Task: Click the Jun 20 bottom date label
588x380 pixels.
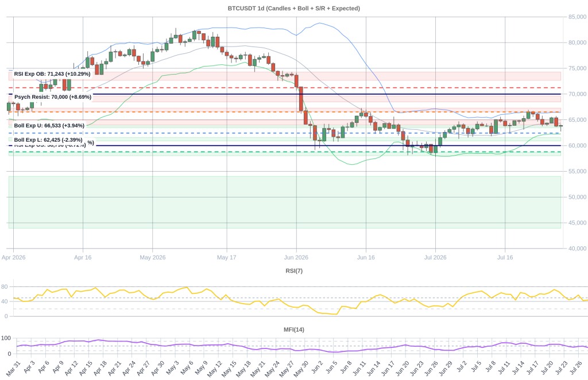Action: pos(402,369)
